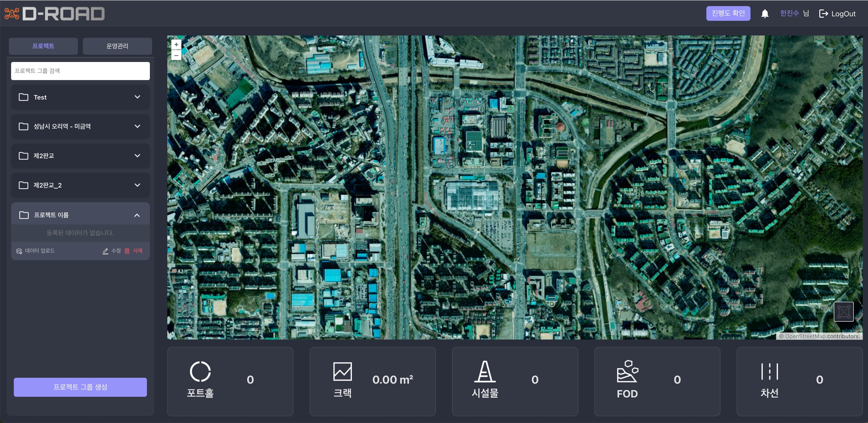Click the 포트홀 pothole circle icon
Screen dimensions: 868x423
[200, 371]
